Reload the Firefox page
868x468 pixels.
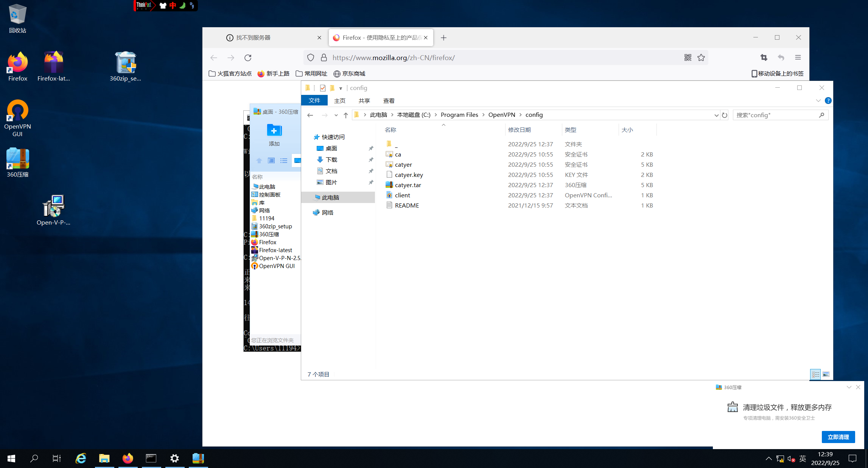(248, 57)
